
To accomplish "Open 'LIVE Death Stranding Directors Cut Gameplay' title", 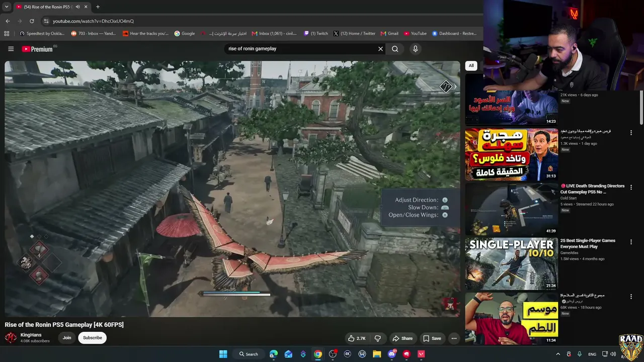I will 592,189.
